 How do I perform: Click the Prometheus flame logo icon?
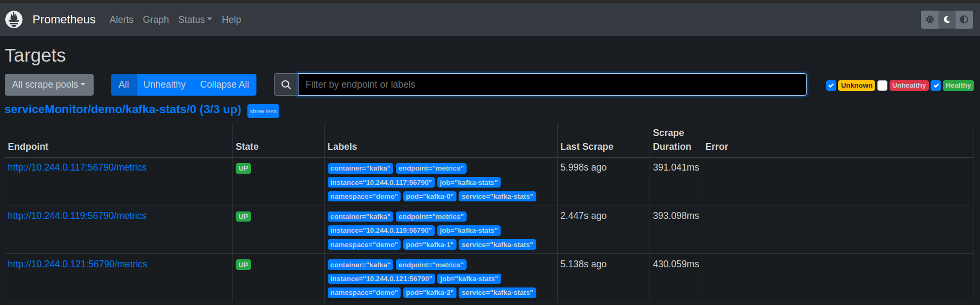click(14, 20)
